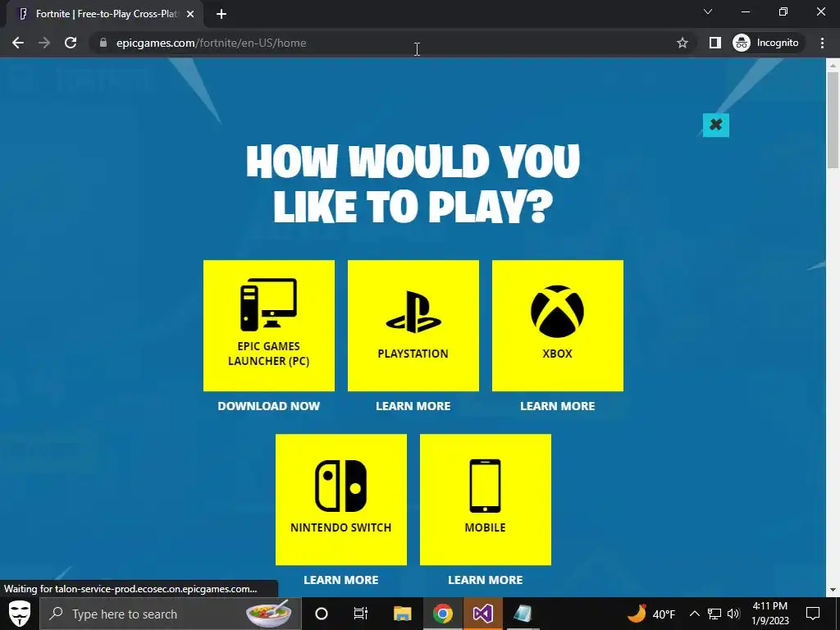This screenshot has width=840, height=630.
Task: Open network settings tray icon
Action: pos(714,614)
